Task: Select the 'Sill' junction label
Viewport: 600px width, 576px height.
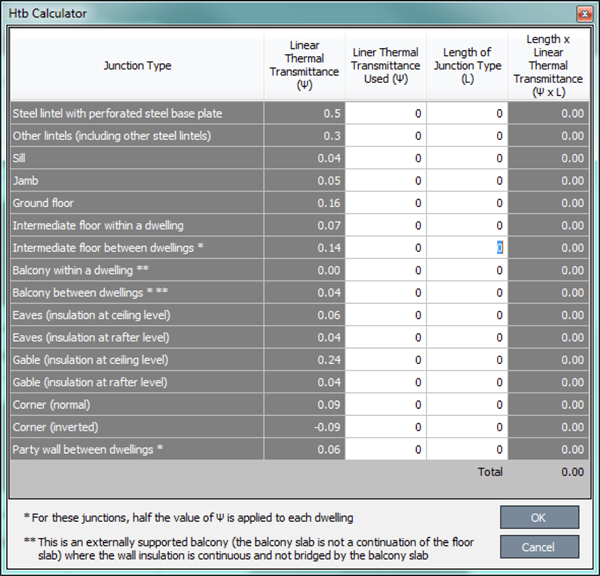Action: tap(19, 158)
